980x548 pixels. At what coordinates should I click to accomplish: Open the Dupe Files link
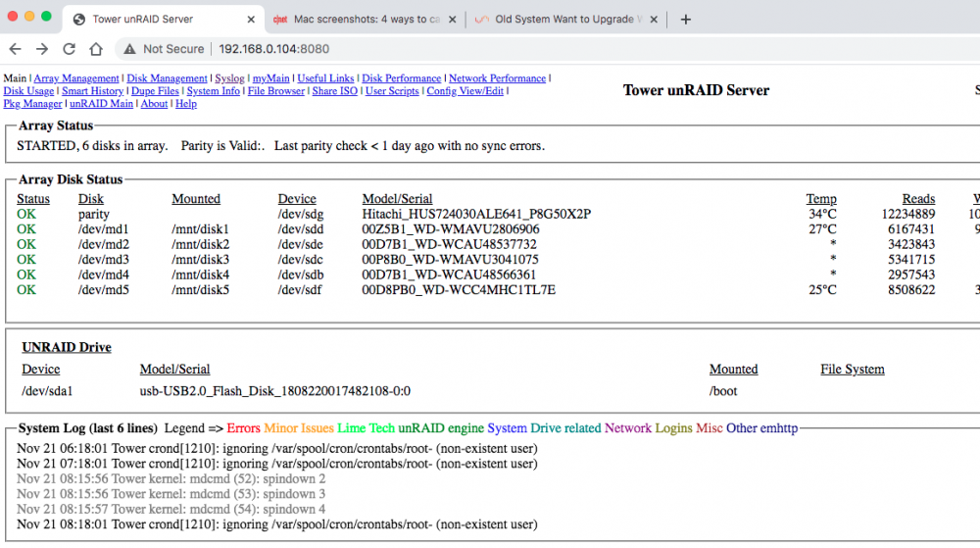(x=155, y=90)
